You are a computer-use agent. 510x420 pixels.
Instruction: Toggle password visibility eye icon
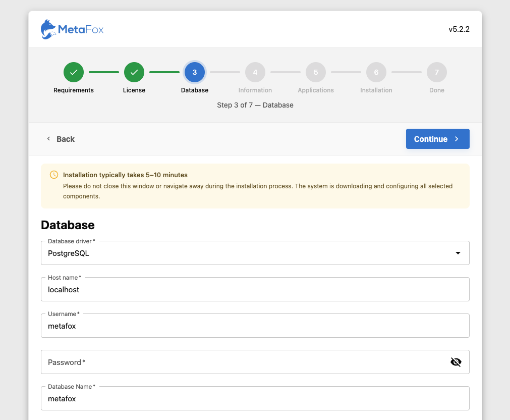[456, 362]
